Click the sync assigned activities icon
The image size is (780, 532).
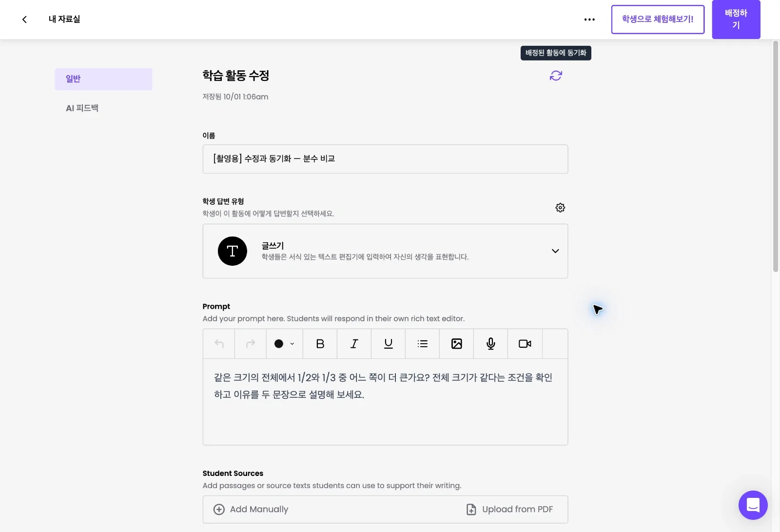coord(556,76)
